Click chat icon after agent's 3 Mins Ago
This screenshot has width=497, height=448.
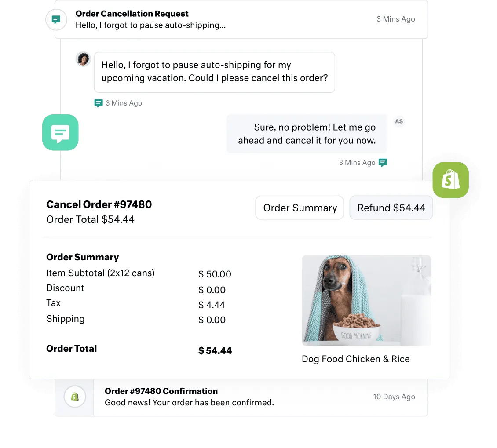click(383, 163)
